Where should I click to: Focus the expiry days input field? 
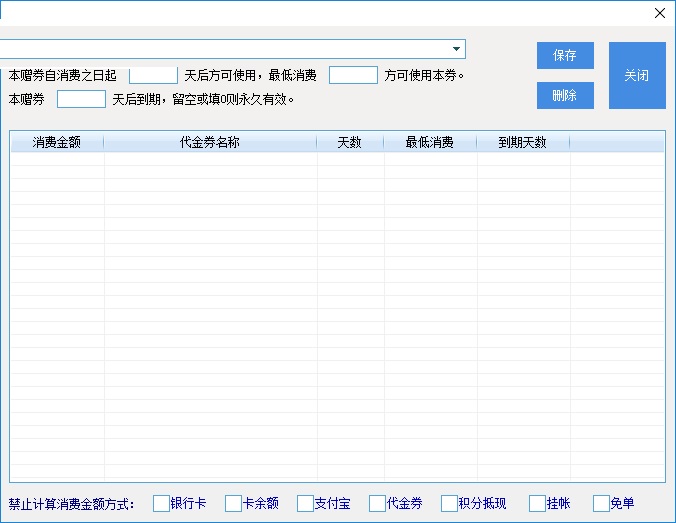click(81, 99)
